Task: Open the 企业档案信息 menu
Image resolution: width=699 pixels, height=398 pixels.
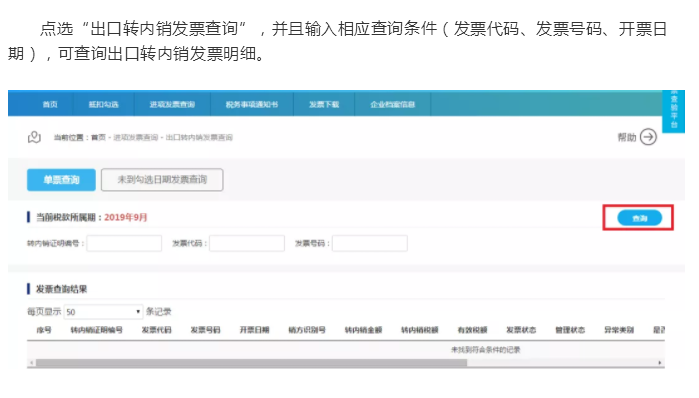Action: (x=393, y=104)
